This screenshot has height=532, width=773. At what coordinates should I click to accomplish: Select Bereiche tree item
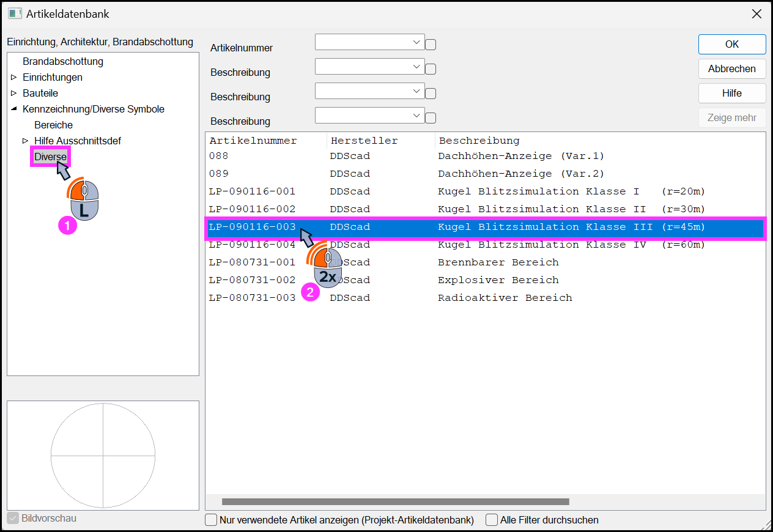point(53,125)
